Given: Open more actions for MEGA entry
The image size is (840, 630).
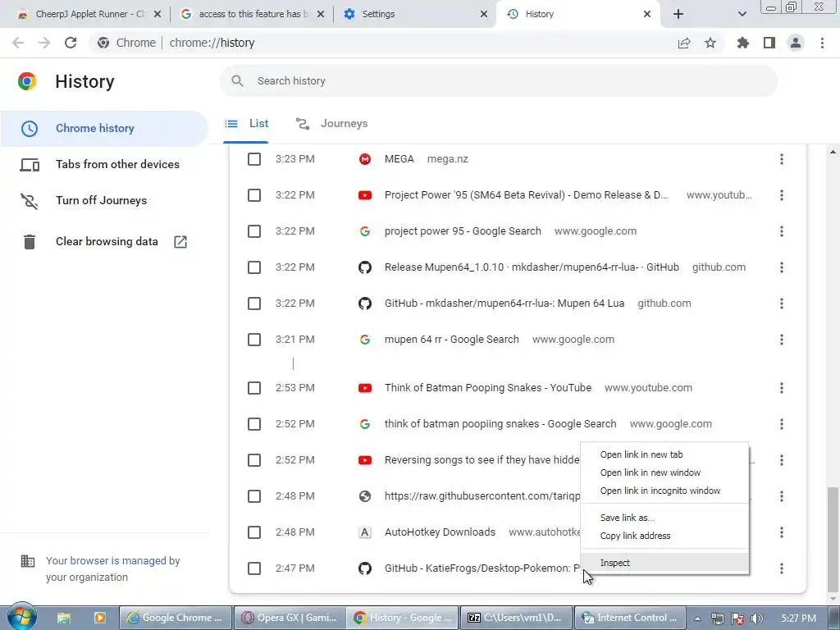Looking at the screenshot, I should pyautogui.click(x=782, y=159).
